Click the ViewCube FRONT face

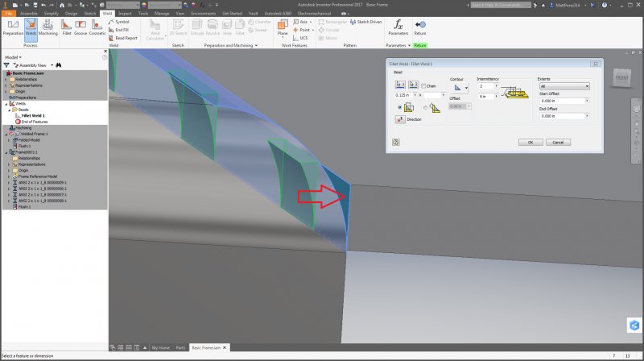pyautogui.click(x=622, y=77)
